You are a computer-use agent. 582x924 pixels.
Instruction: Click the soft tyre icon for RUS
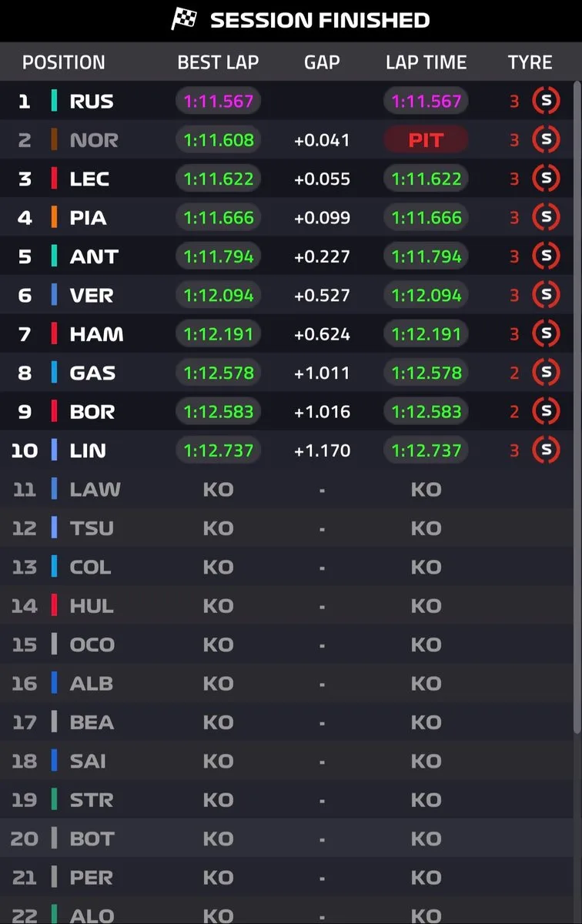click(x=546, y=101)
